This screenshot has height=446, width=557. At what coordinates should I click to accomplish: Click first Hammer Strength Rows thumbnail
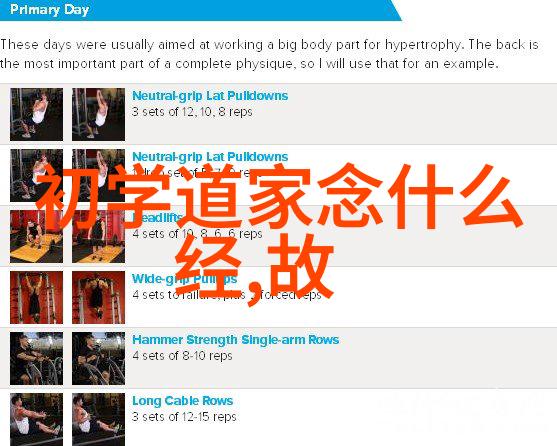point(37,359)
